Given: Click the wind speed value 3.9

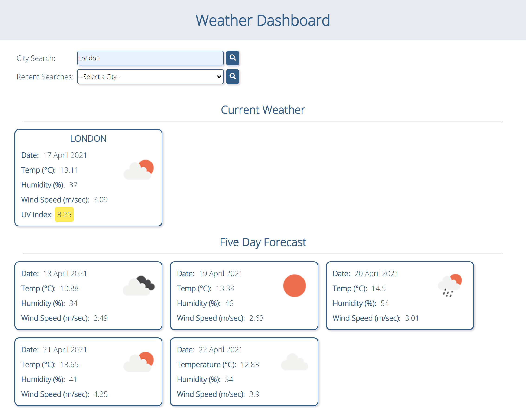Looking at the screenshot, I should click(254, 394).
